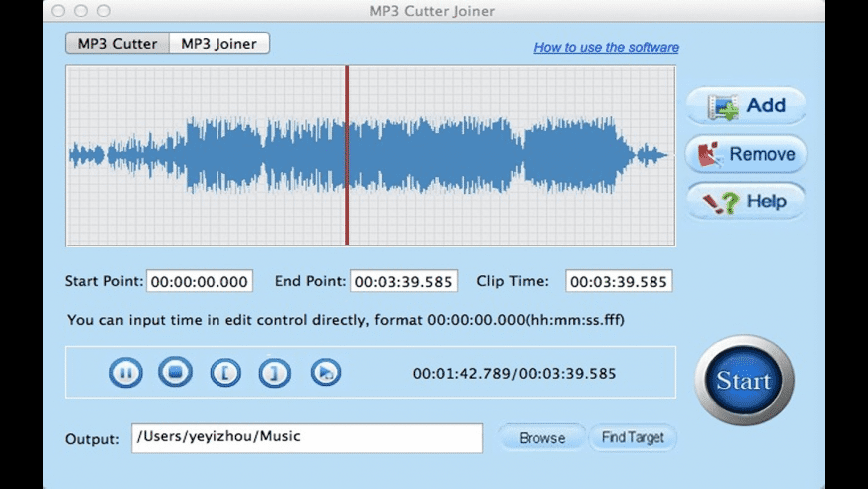
Task: Click the Start Point time field
Action: 200,281
